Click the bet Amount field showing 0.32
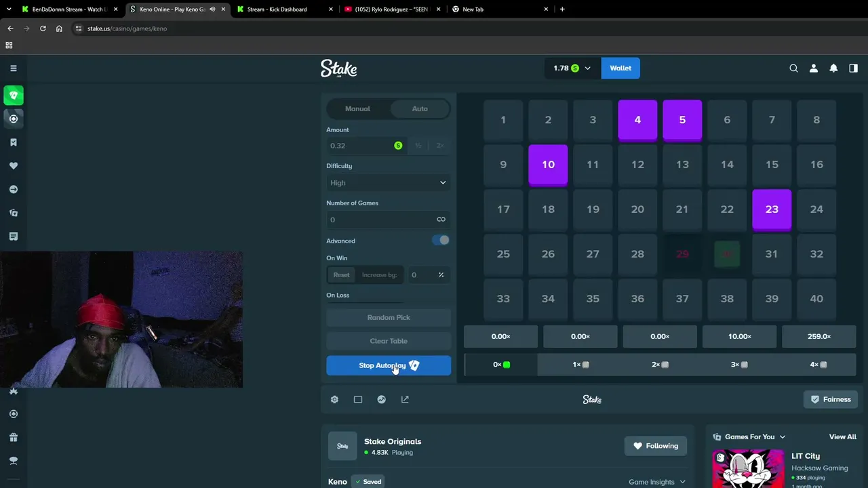Viewport: 868px width, 488px height. coord(367,146)
